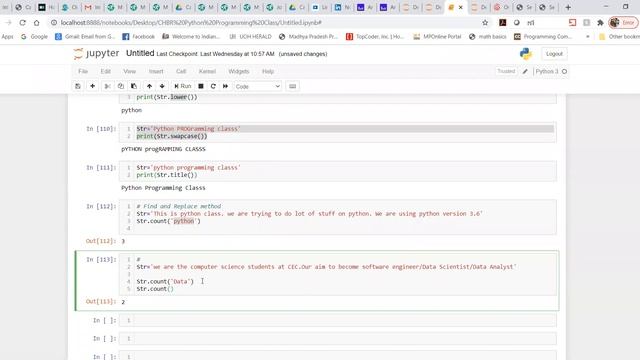
Task: Open the Insert menu
Action: (156, 71)
